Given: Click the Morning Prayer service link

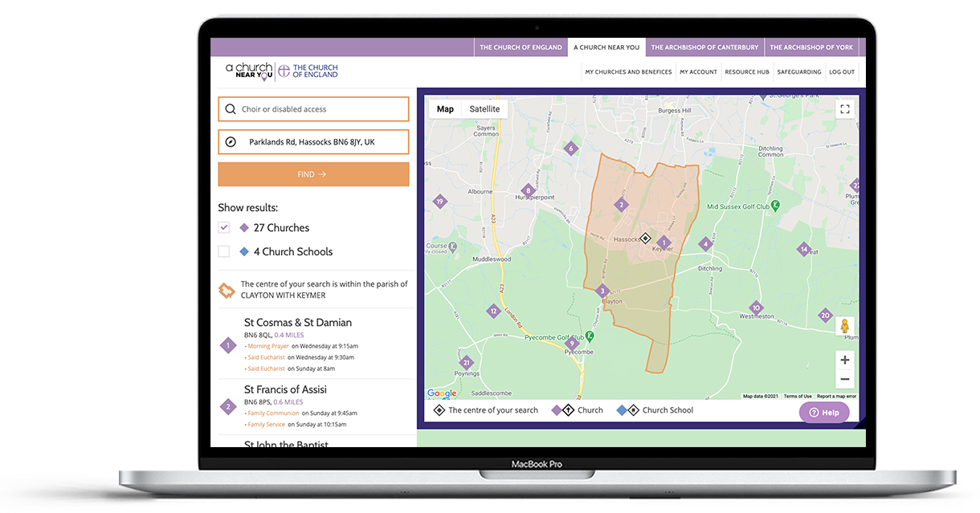Looking at the screenshot, I should pyautogui.click(x=268, y=346).
